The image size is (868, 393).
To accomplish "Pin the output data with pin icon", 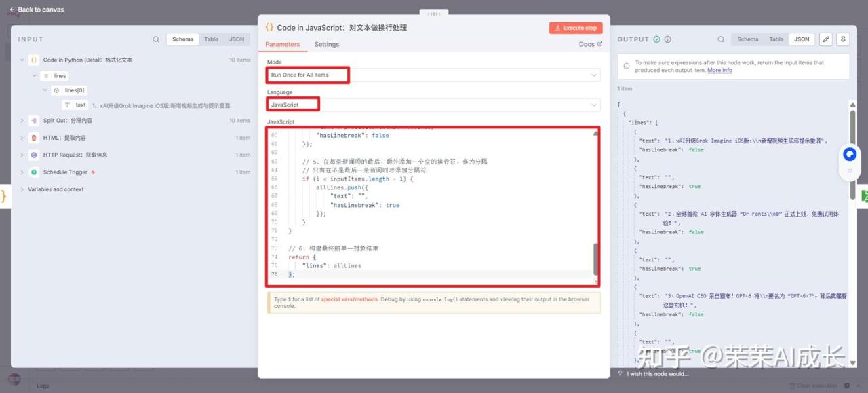I will coord(842,39).
